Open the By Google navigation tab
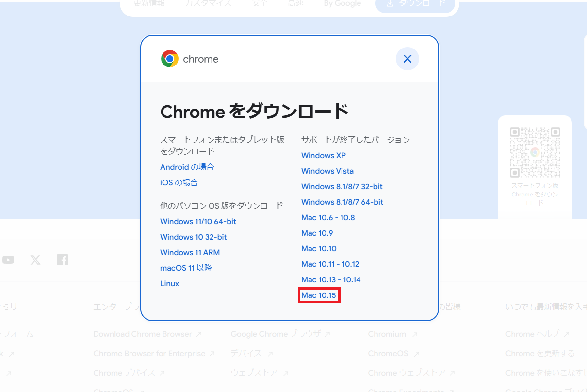The image size is (587, 392). (342, 4)
